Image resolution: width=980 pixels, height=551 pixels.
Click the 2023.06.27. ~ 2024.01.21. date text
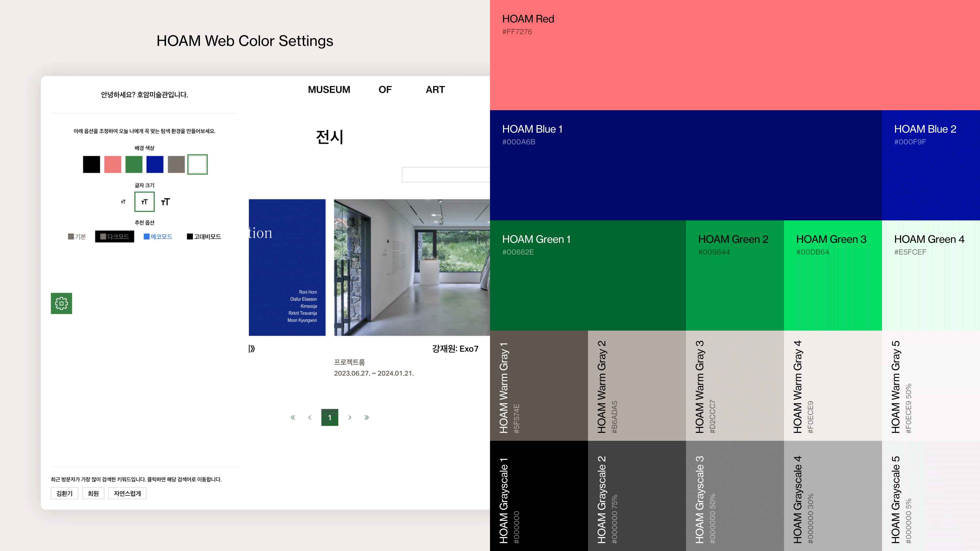pyautogui.click(x=374, y=373)
